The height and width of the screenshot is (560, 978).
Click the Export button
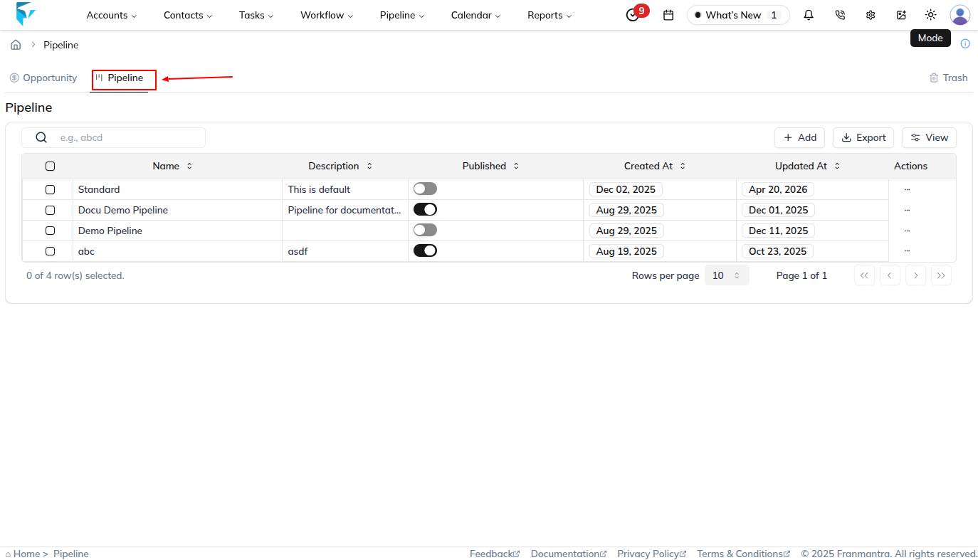click(x=863, y=137)
